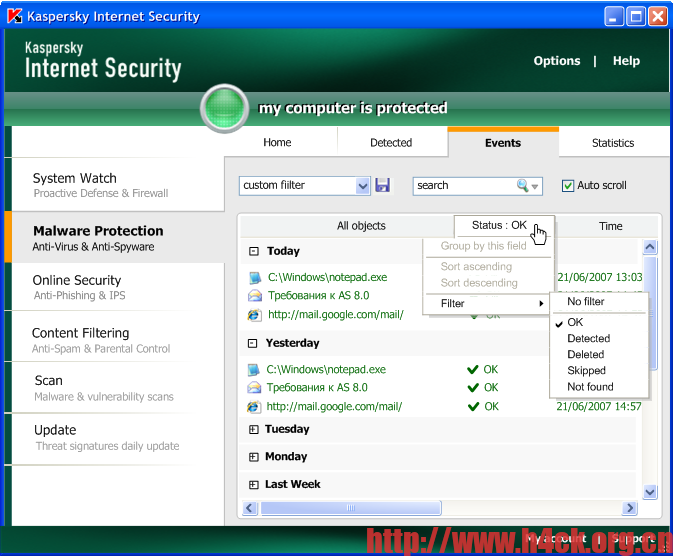
Task: Click the mail envelope icon under Yesterday
Action: click(254, 388)
